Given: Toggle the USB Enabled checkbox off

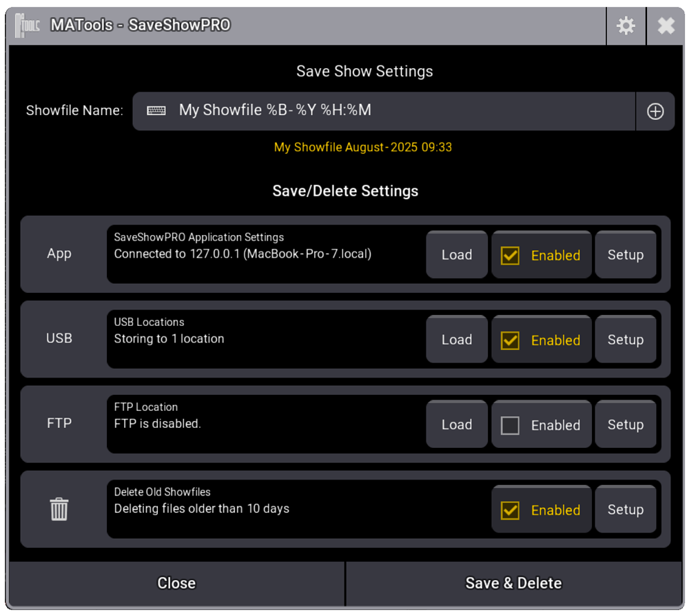Looking at the screenshot, I should point(510,339).
